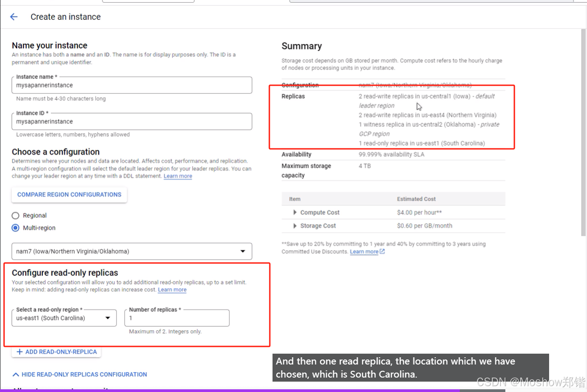Click the back arrow to leave instance creation
Image resolution: width=587 pixels, height=392 pixels.
(x=14, y=17)
